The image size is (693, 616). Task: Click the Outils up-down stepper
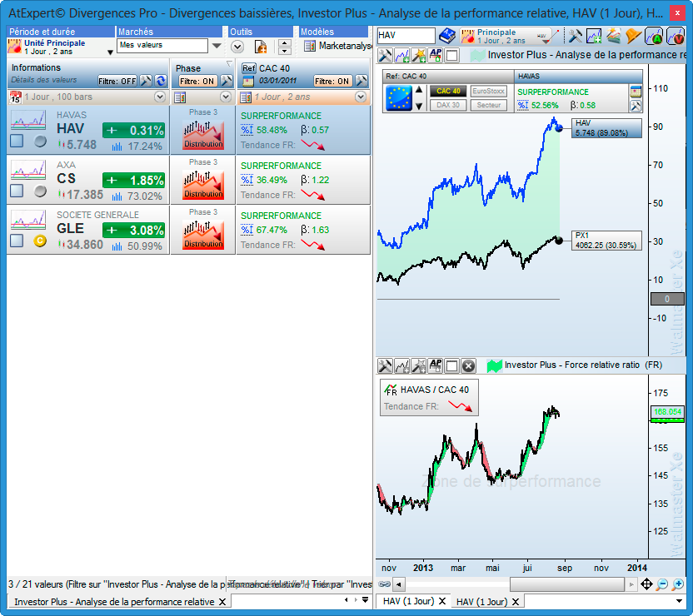(x=284, y=47)
